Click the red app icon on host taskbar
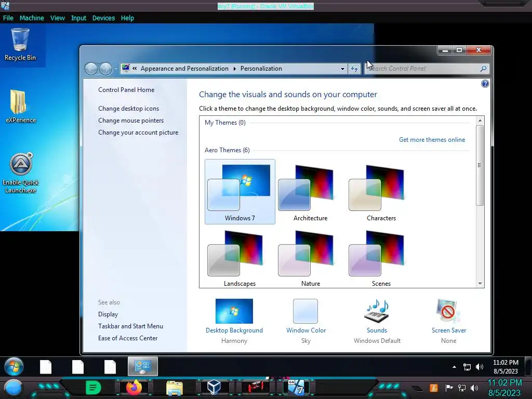This screenshot has height=399, width=532. pos(256,388)
